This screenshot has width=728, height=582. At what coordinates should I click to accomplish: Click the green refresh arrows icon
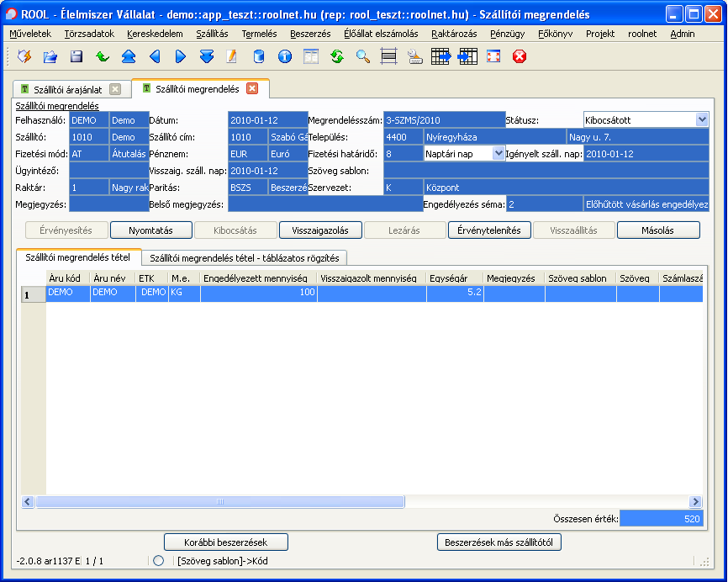click(x=337, y=56)
